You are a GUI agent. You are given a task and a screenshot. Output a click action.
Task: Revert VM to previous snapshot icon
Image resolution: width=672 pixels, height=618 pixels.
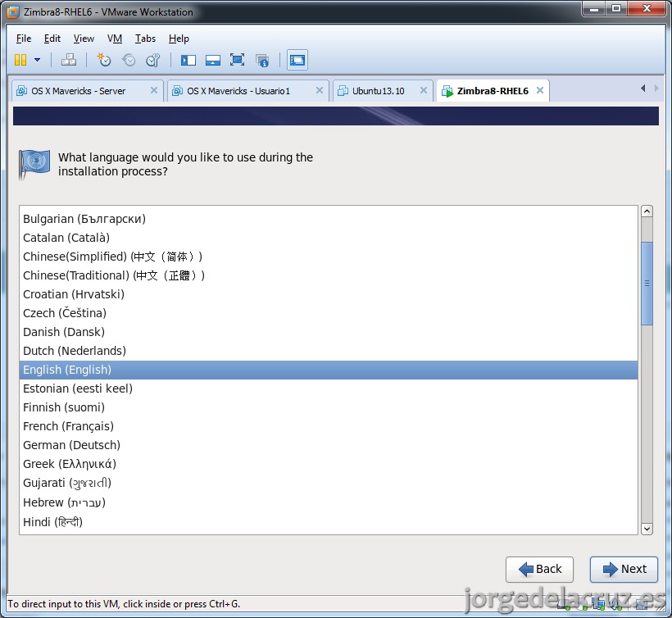(129, 60)
